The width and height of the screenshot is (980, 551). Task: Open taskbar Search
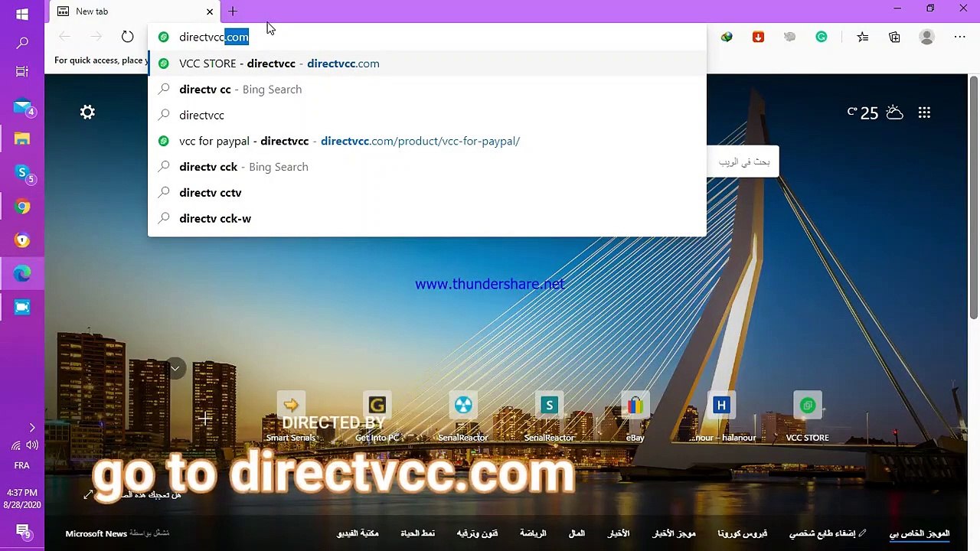pyautogui.click(x=22, y=44)
